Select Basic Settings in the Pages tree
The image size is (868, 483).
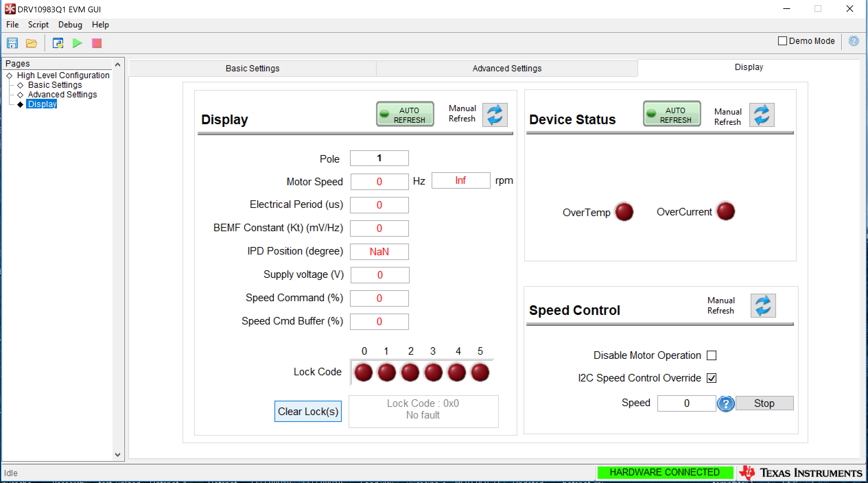coord(55,85)
